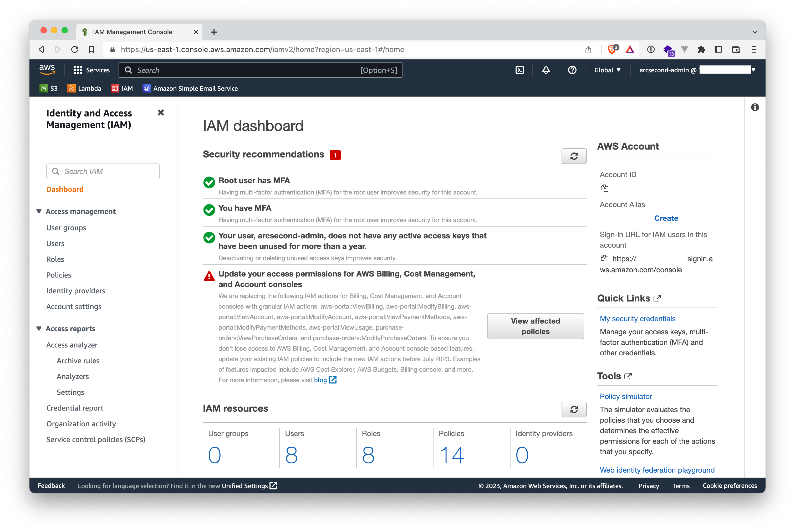Select Dashboard in the sidebar

coord(65,189)
